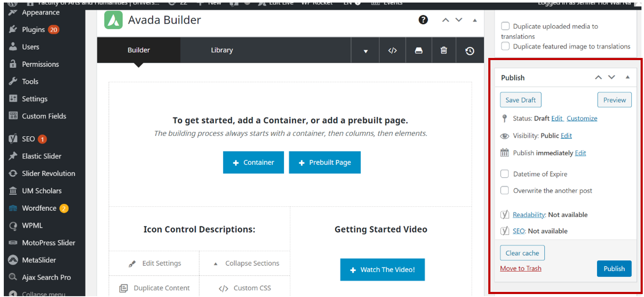Click the eye icon beside Visibility: Public
This screenshot has width=644, height=297.
(504, 136)
